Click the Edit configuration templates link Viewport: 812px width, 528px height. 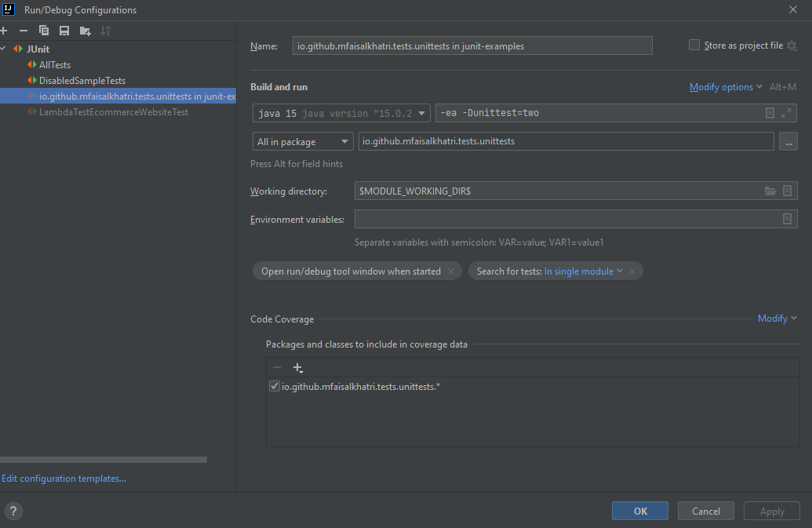(64, 479)
